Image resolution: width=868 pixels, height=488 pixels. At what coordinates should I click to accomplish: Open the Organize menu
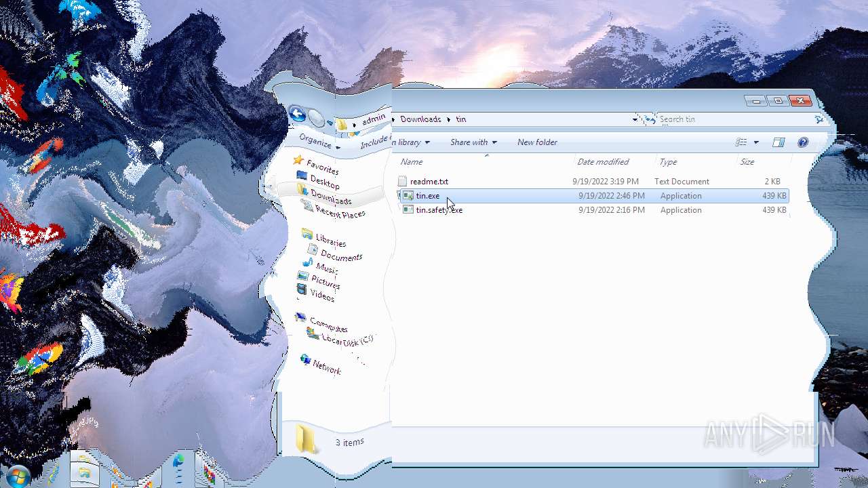click(x=319, y=141)
